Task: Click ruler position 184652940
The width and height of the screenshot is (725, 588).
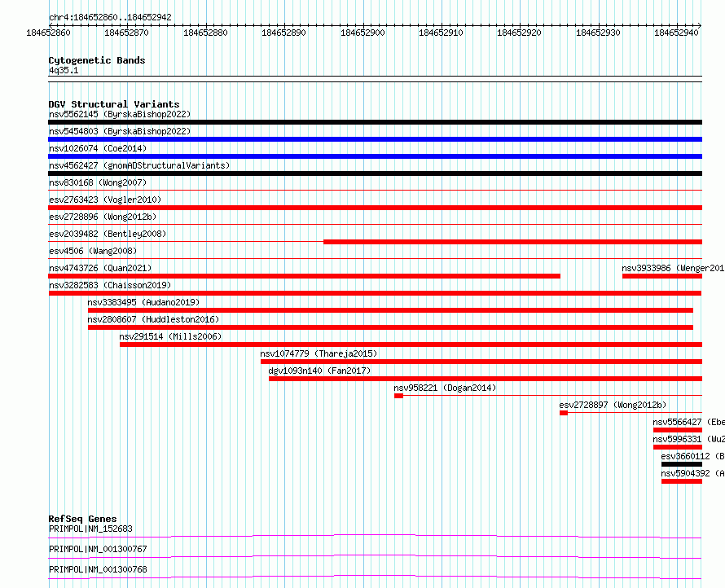Action: tap(676, 33)
